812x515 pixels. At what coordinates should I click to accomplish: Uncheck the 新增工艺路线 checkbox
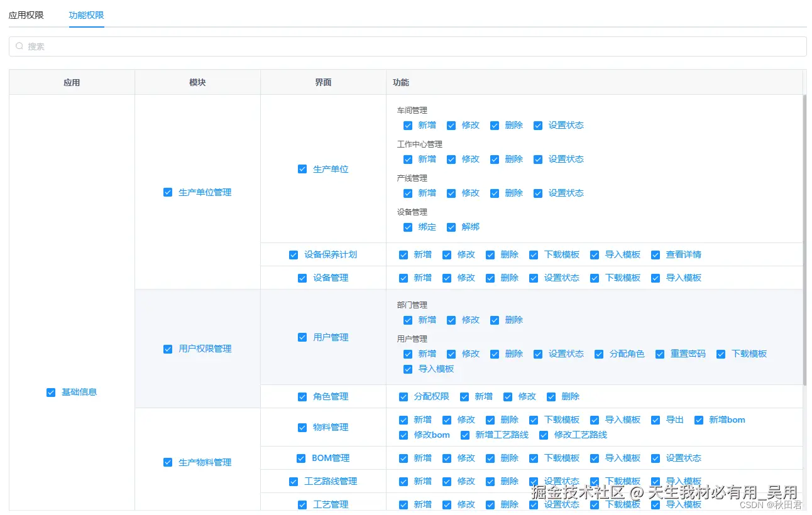pos(465,435)
